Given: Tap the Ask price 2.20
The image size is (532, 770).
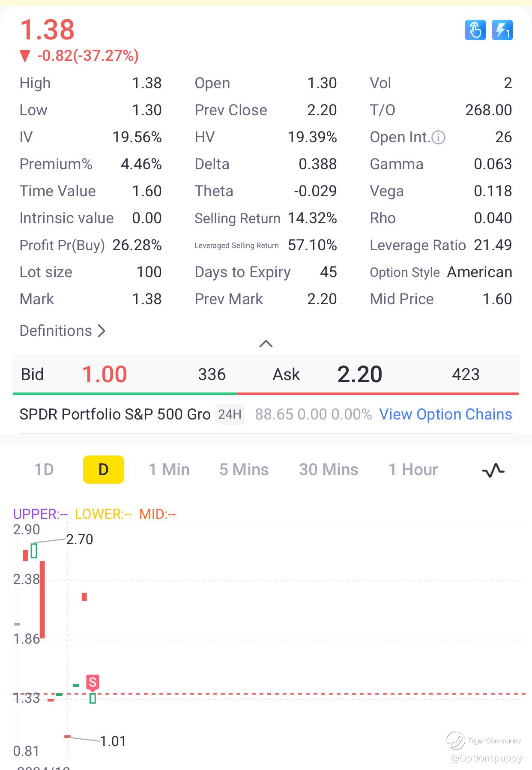Looking at the screenshot, I should 360,374.
